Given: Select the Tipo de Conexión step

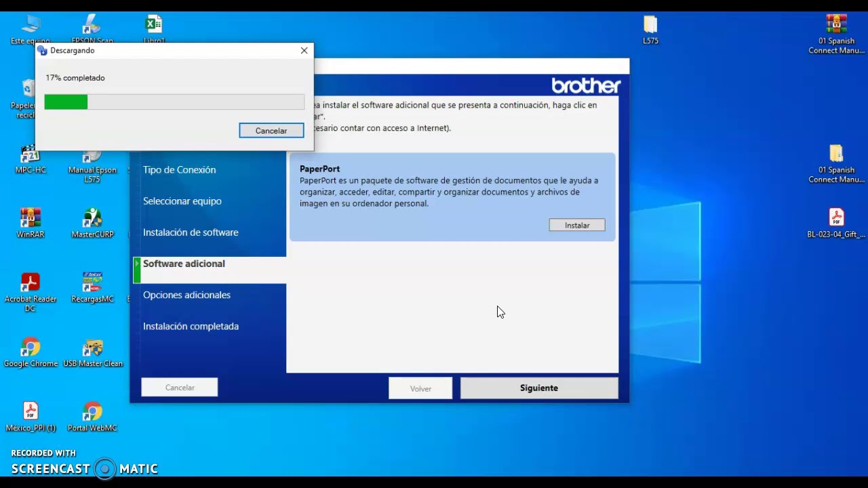Looking at the screenshot, I should tap(179, 169).
